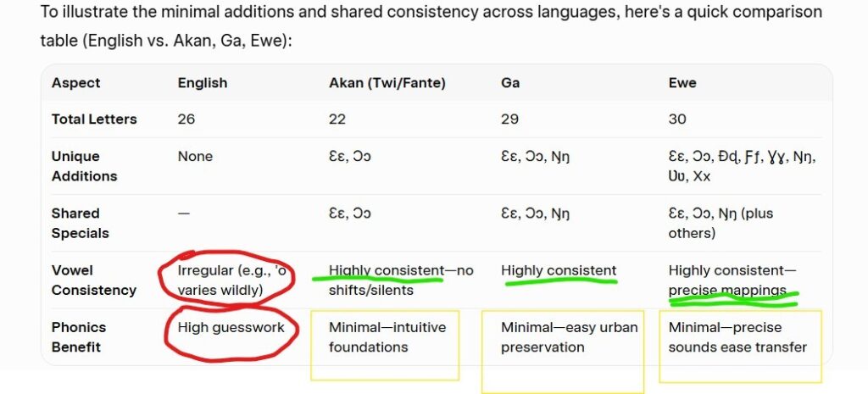Select the "Vowel Consistency" row label

coord(93,280)
